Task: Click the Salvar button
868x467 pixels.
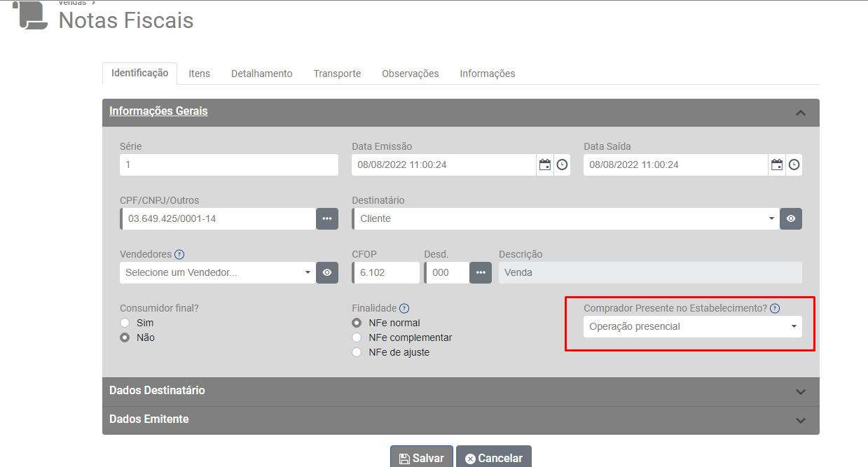Action: 422,458
